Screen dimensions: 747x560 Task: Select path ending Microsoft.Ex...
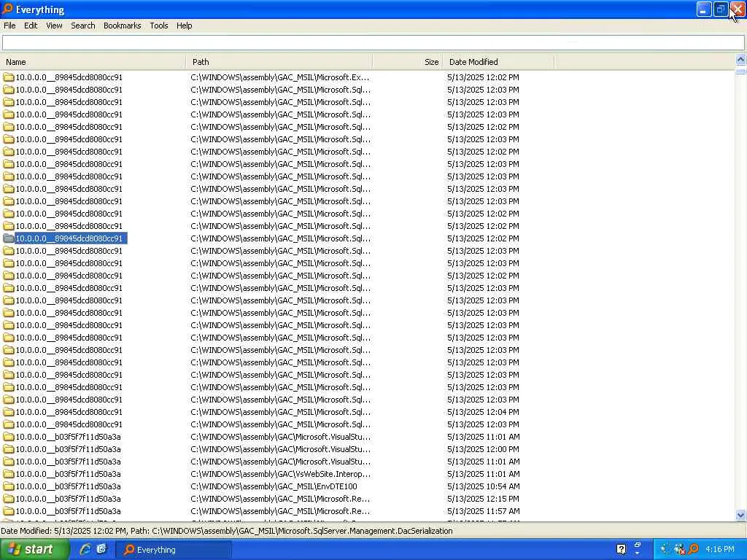[279, 77]
